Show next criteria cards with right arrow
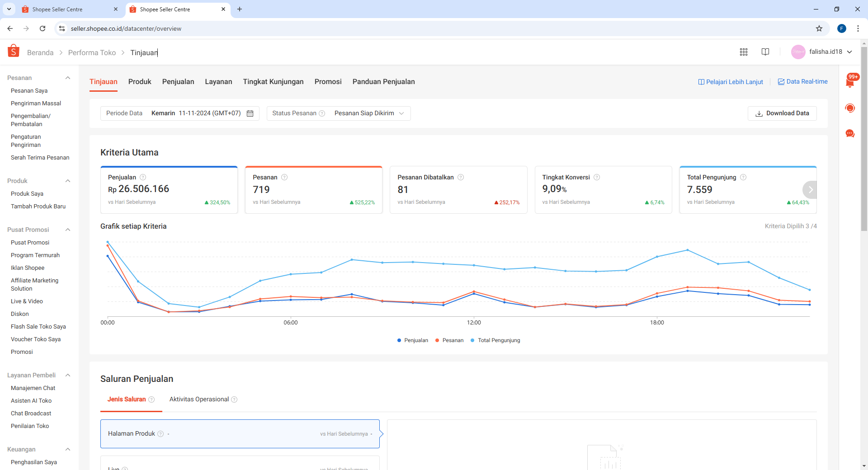The height and width of the screenshot is (470, 868). pos(810,190)
